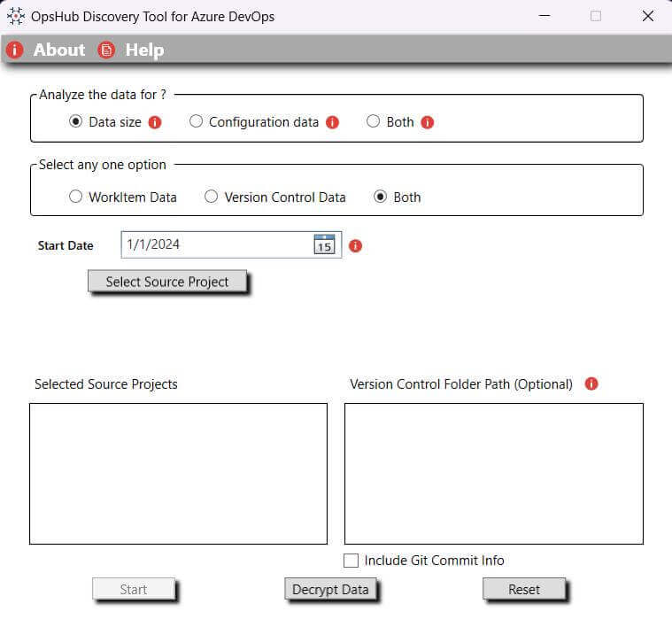Select Both under Select any one option

tap(380, 197)
